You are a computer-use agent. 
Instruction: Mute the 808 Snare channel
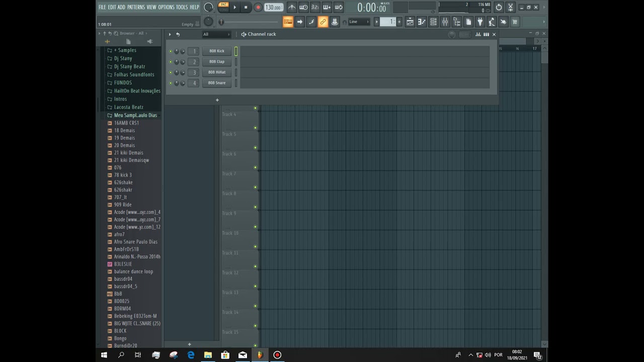(x=171, y=83)
